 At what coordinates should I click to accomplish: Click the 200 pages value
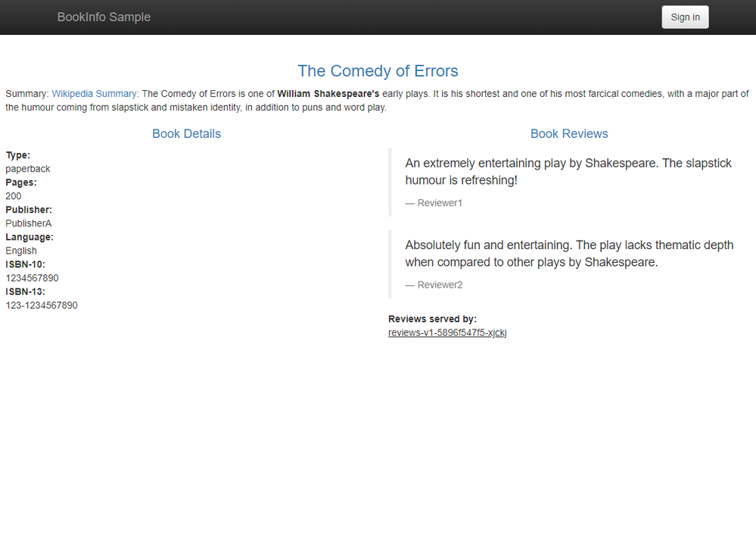click(14, 196)
